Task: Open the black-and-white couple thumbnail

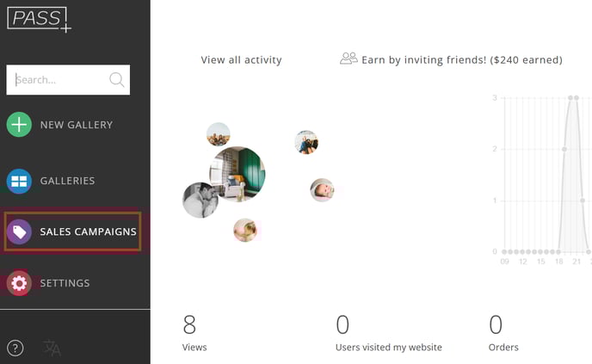Action: tap(200, 201)
